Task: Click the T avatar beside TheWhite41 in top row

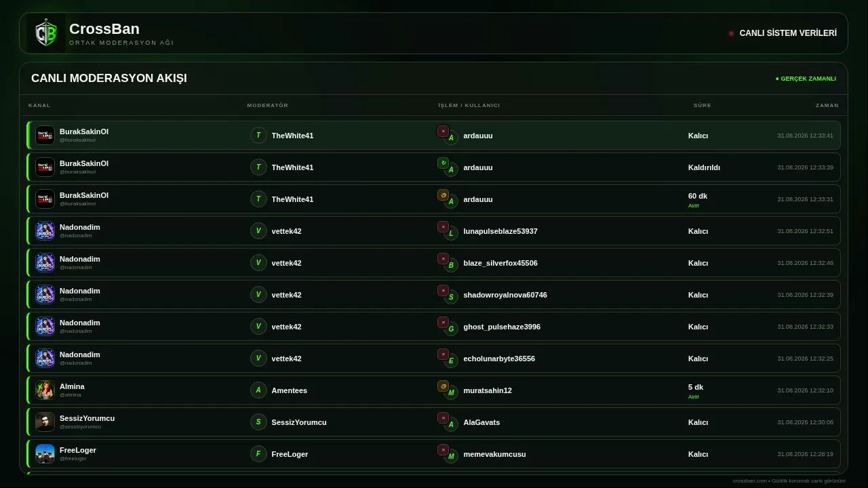Action: tap(258, 136)
